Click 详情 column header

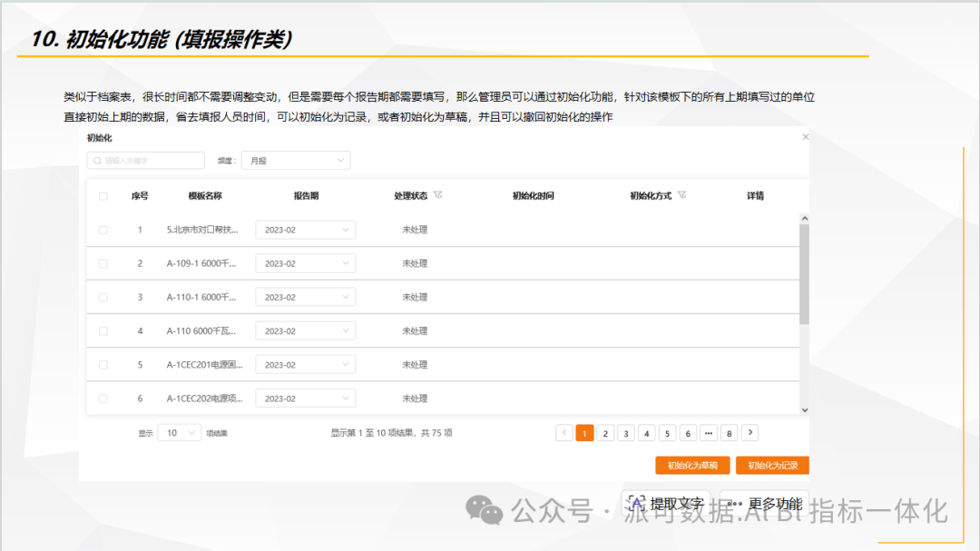(x=755, y=196)
